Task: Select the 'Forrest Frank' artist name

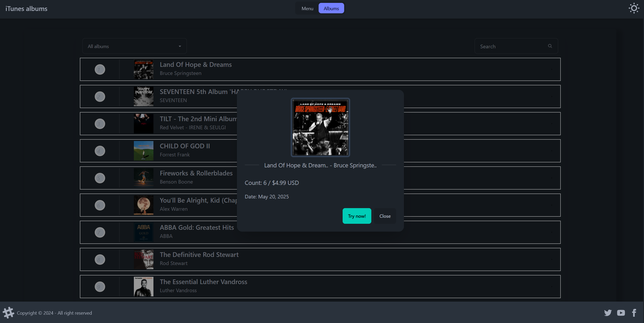Action: coord(175,155)
